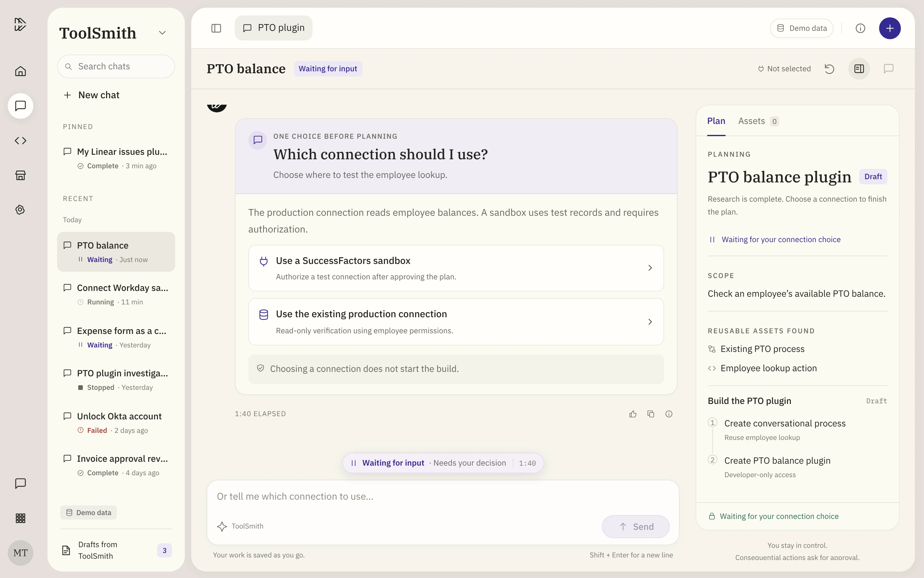Click the Draft badge next to PTO balance plugin
The height and width of the screenshot is (578, 924).
(x=873, y=177)
